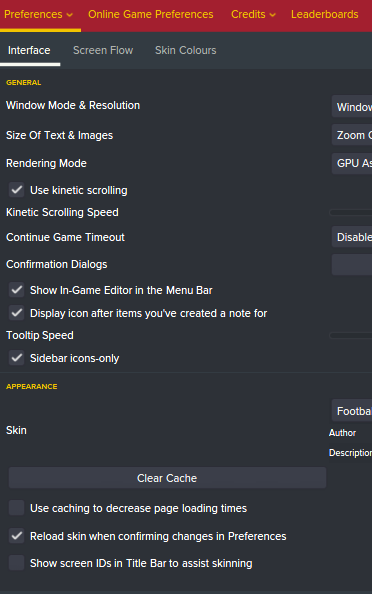Uncheck Show In-Game Editor in Menu Bar
The height and width of the screenshot is (594, 372).
pyautogui.click(x=17, y=290)
